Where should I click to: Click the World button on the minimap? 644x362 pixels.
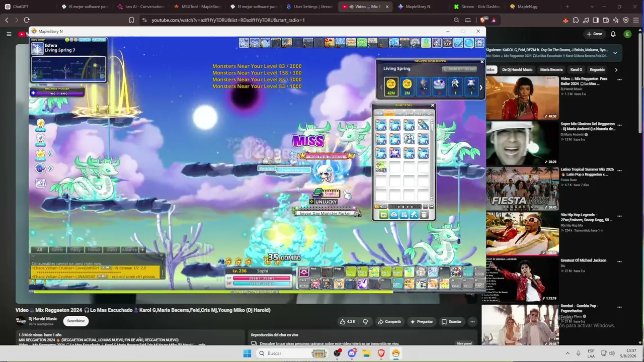tap(85, 40)
